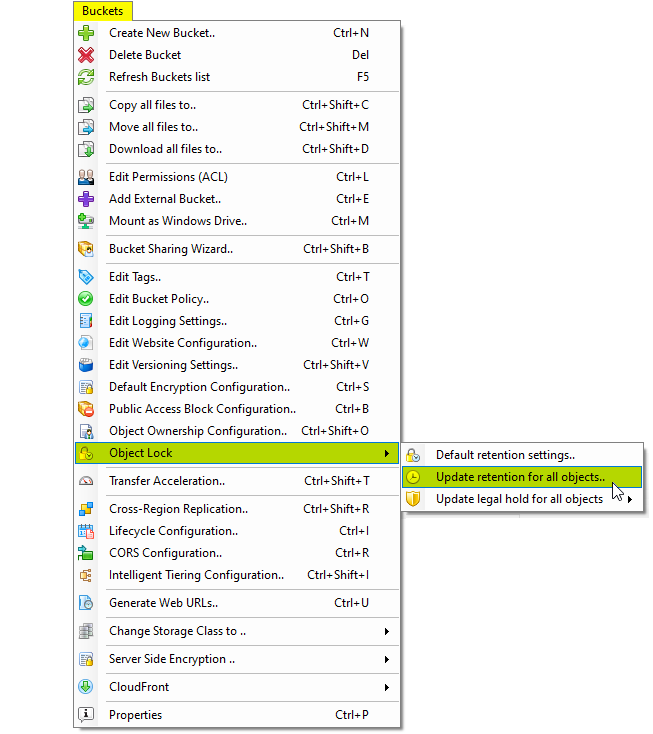Click the red X Delete Bucket icon
This screenshot has height=734, width=653.
tap(86, 55)
